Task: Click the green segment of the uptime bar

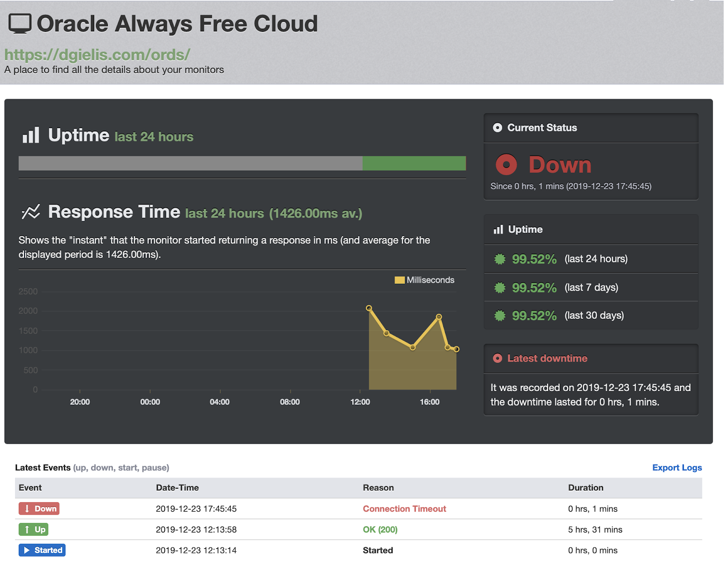Action: 414,163
